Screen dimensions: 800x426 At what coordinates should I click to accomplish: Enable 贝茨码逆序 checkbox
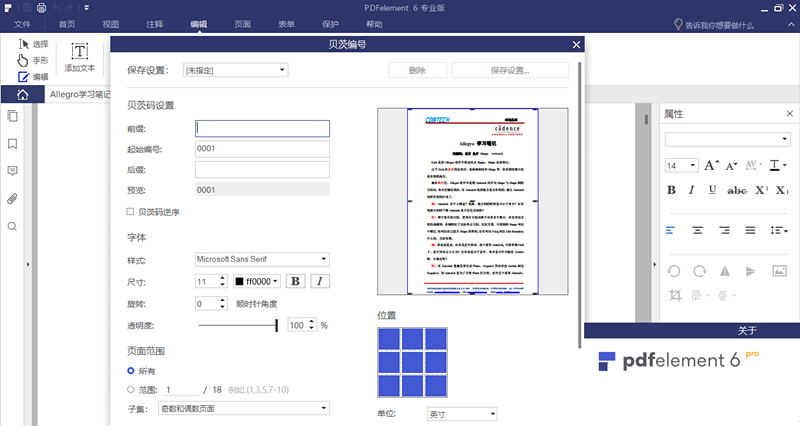point(130,211)
